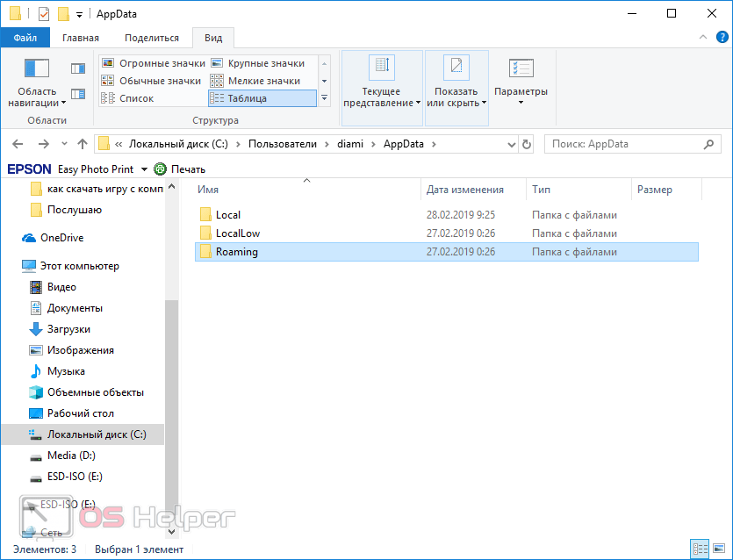Open the help question mark icon
Screen dimensions: 733x560
(722, 38)
